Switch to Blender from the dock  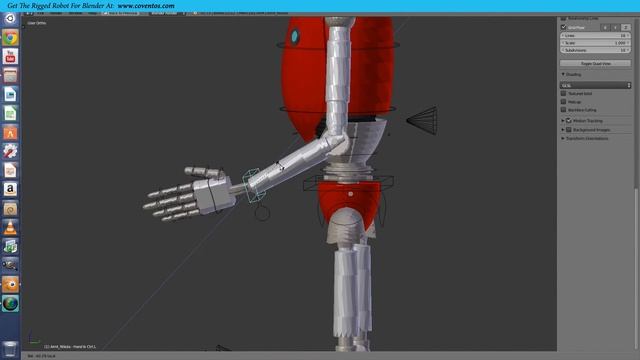(10, 284)
